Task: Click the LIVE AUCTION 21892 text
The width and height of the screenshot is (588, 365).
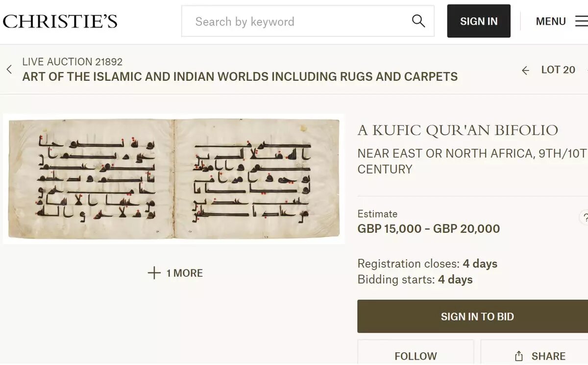Action: [72, 62]
